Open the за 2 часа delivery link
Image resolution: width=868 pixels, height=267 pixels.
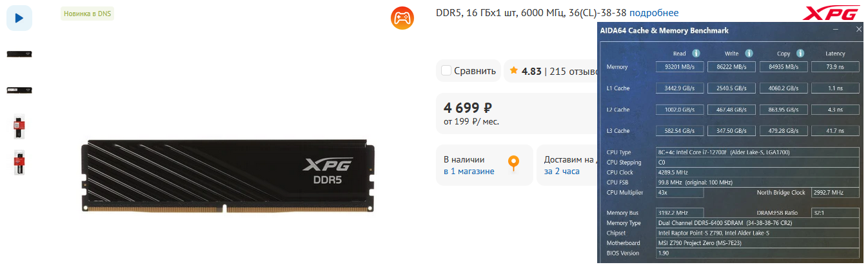click(562, 171)
